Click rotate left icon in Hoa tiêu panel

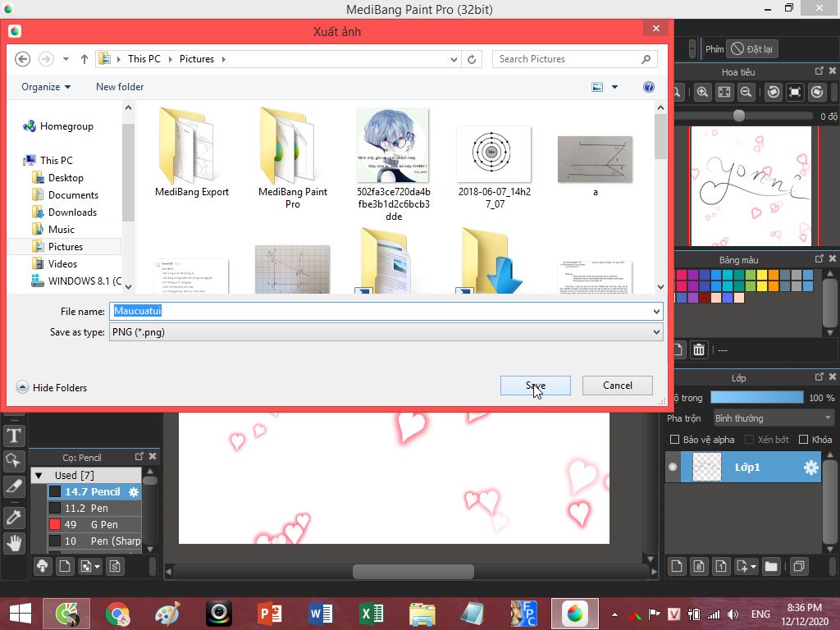pyautogui.click(x=773, y=92)
